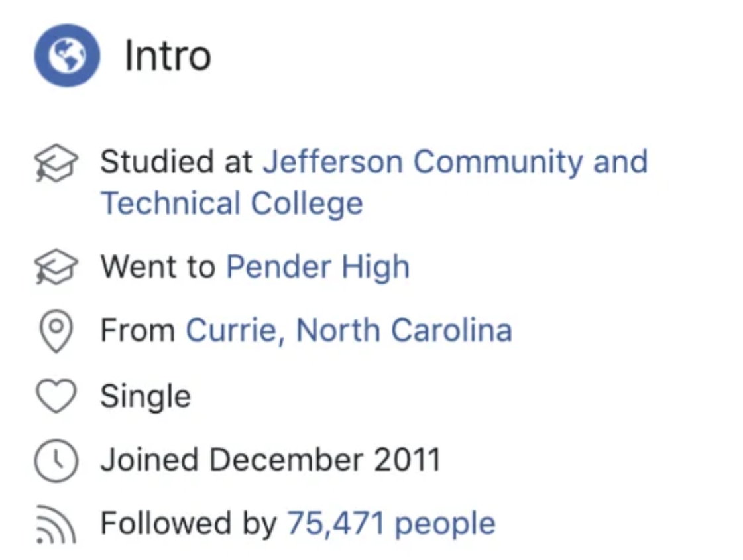Click the Intro section heading
The height and width of the screenshot is (560, 743).
tap(168, 56)
